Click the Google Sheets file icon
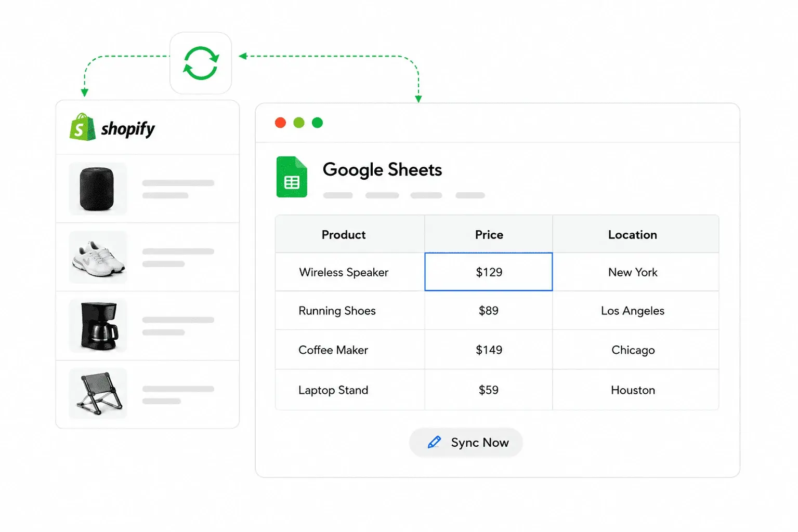 (292, 177)
